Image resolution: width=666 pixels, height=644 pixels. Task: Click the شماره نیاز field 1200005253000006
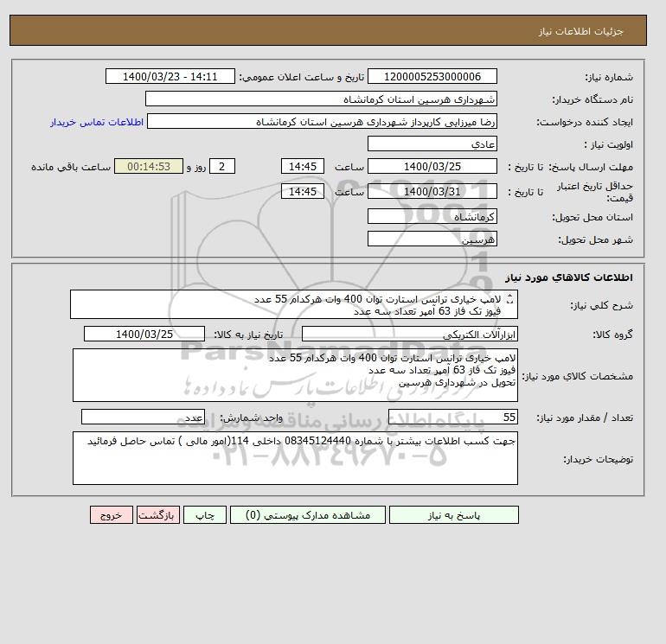432,76
